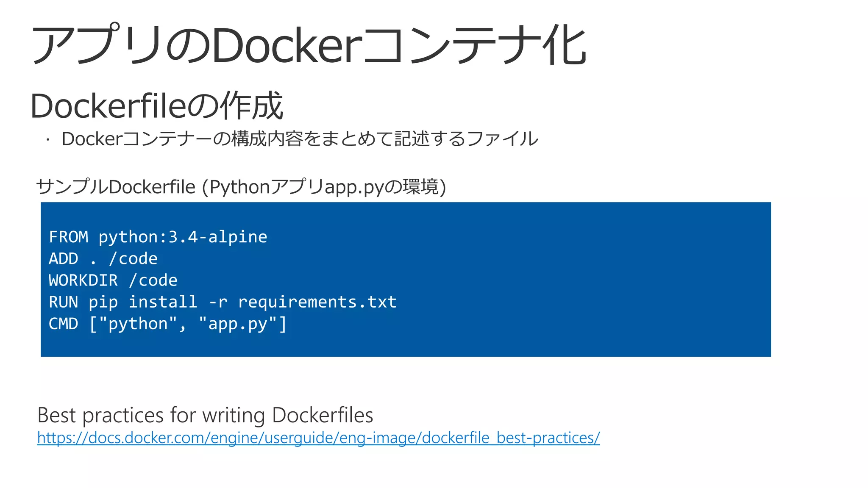Click the caption サンプルDockerfile (Pythonアプリapp.pyの環境)
The height and width of the screenshot is (488, 868).
(241, 187)
